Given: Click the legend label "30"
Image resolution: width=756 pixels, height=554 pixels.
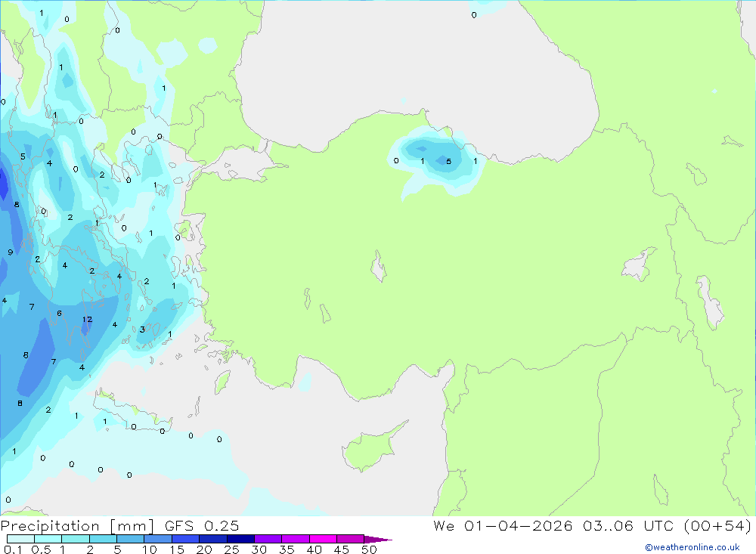Looking at the screenshot, I should click(259, 549).
